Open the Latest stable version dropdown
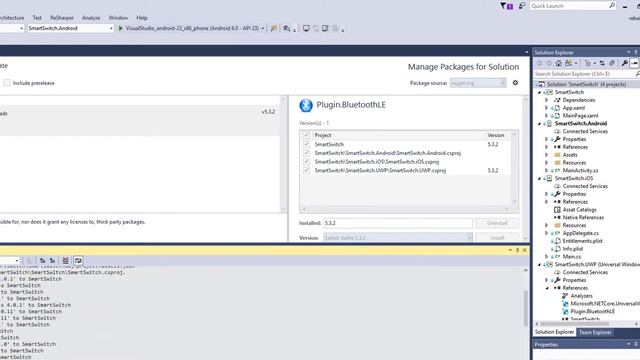 [398, 238]
